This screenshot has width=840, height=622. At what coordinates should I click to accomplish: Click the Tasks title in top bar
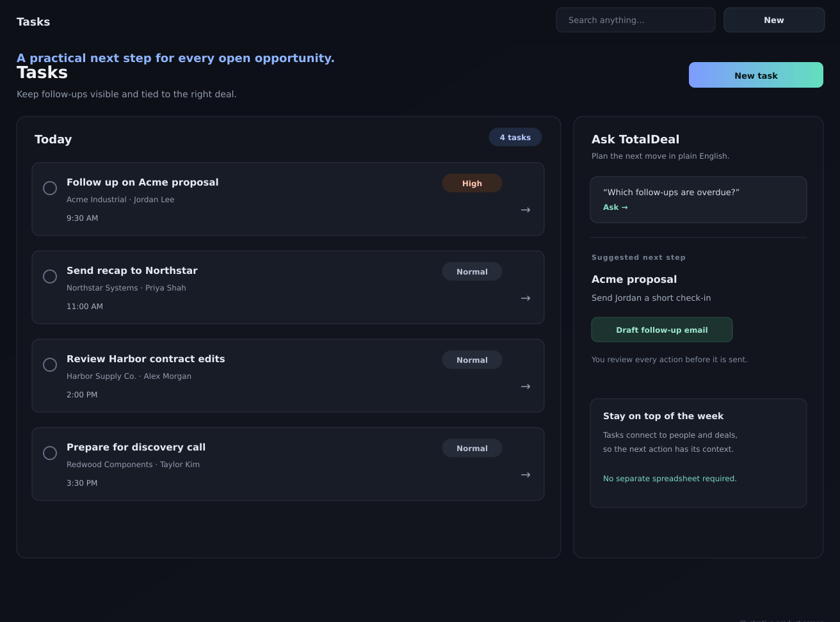point(33,22)
